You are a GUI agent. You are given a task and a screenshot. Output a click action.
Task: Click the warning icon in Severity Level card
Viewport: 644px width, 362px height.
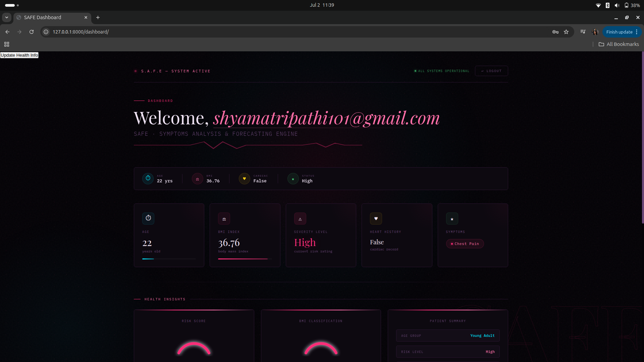click(300, 219)
